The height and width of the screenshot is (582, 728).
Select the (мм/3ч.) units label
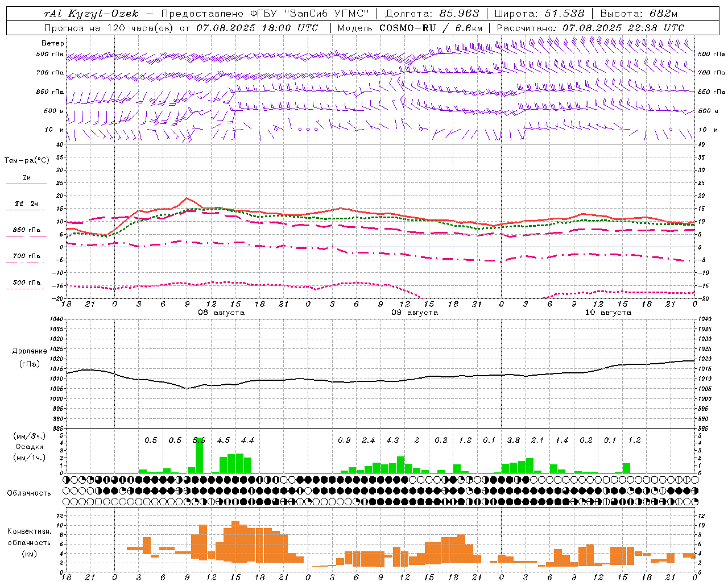(30, 436)
